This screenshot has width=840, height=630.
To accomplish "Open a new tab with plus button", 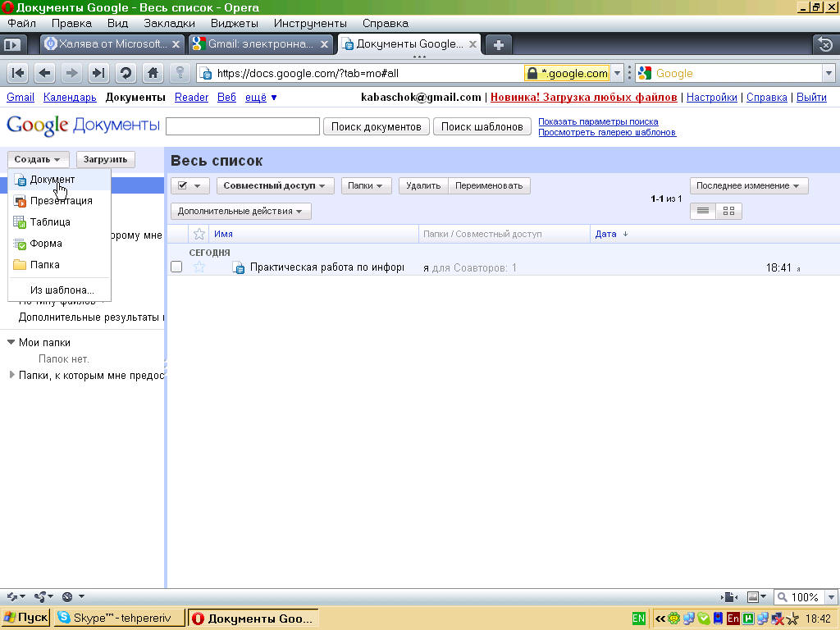I will (x=498, y=44).
